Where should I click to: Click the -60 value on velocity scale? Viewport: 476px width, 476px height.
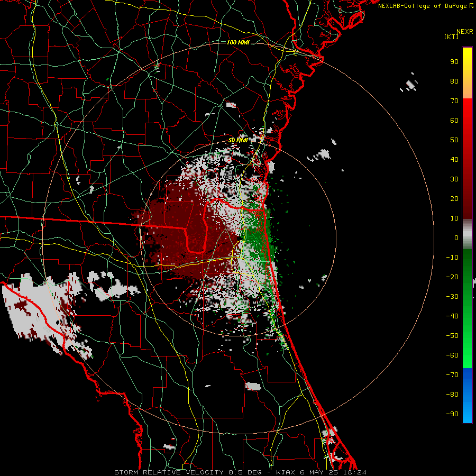tap(452, 355)
